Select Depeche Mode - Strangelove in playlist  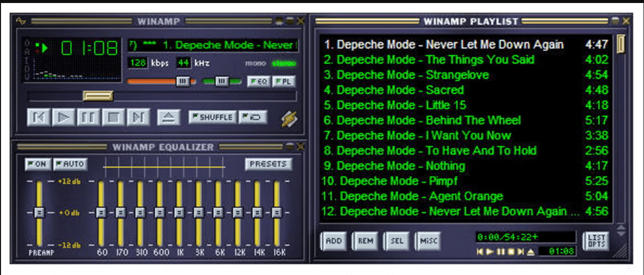tap(413, 75)
